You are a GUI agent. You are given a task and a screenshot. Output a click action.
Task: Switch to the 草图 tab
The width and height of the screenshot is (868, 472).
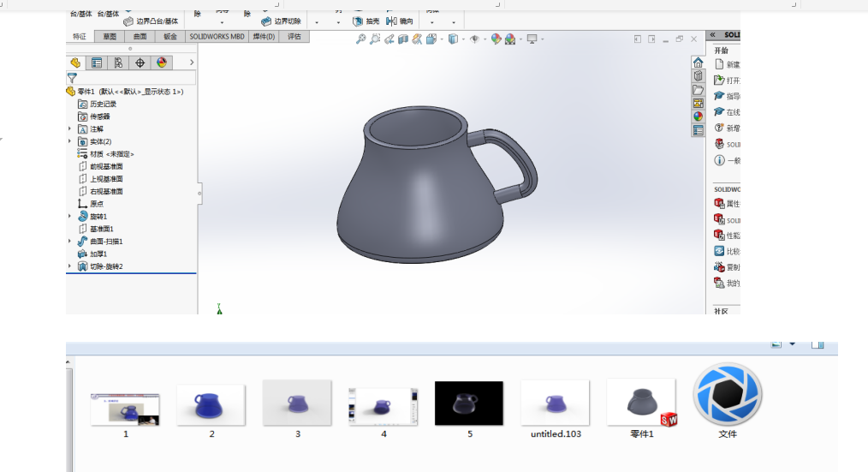[x=110, y=37]
